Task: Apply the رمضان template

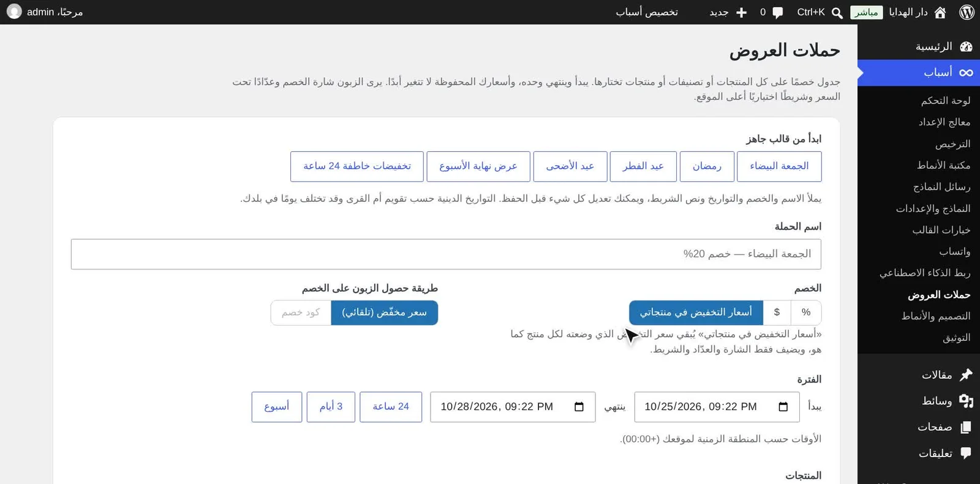Action: (707, 166)
